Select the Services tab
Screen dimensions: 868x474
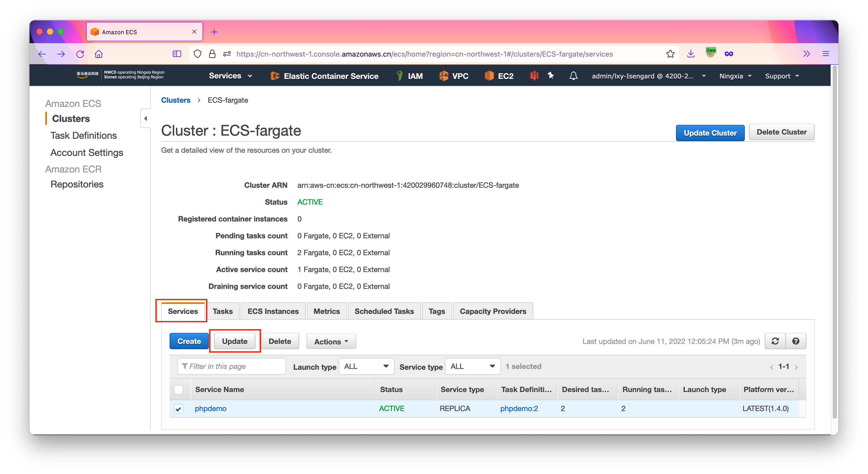tap(183, 311)
